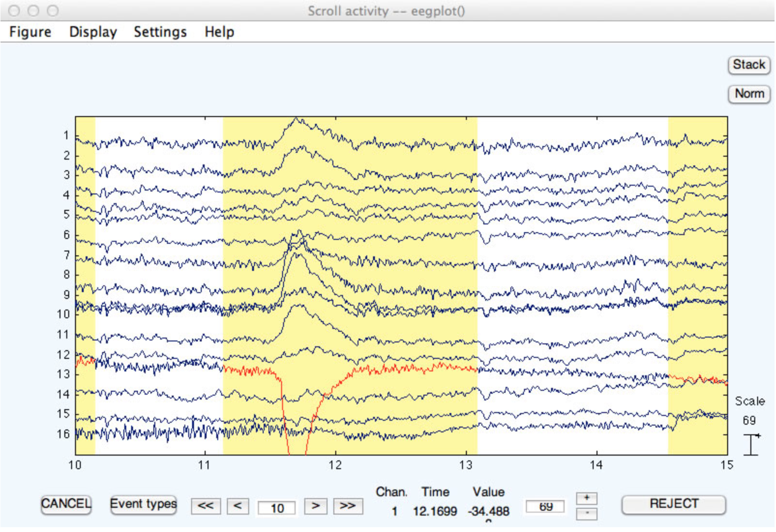Screen dimensions: 776x532
Task: Click the CANCEL button
Action: pyautogui.click(x=66, y=504)
